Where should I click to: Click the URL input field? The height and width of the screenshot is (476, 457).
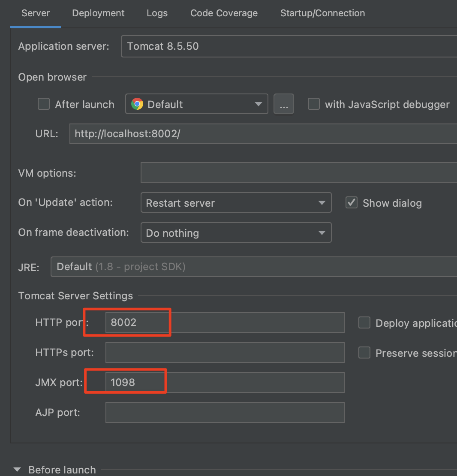262,134
